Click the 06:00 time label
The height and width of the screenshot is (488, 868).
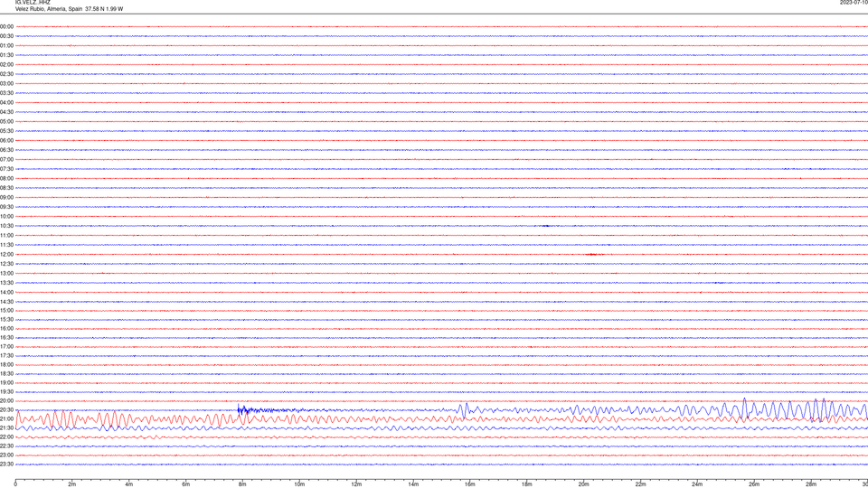[6, 141]
